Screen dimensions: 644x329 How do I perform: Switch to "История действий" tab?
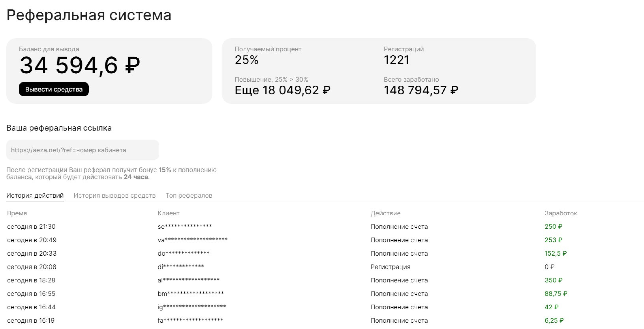tap(35, 195)
